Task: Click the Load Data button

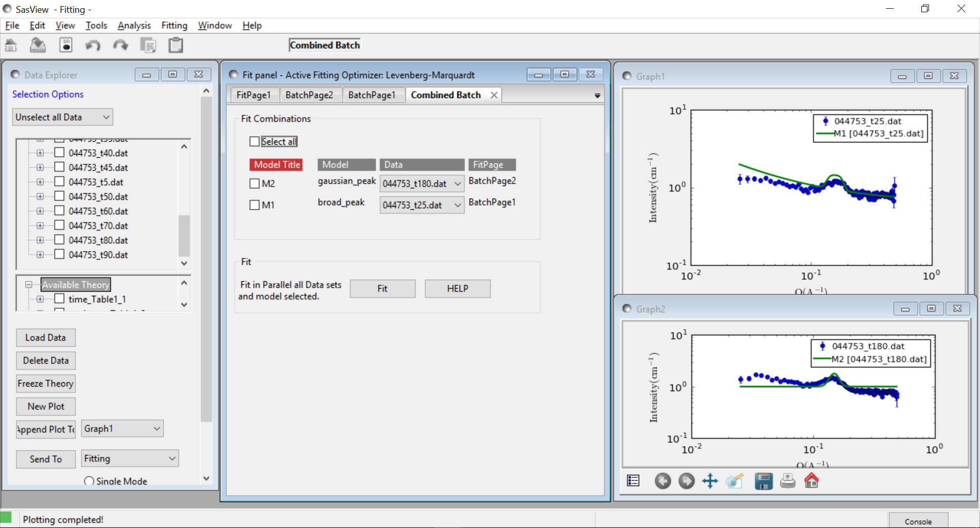Action: [45, 338]
